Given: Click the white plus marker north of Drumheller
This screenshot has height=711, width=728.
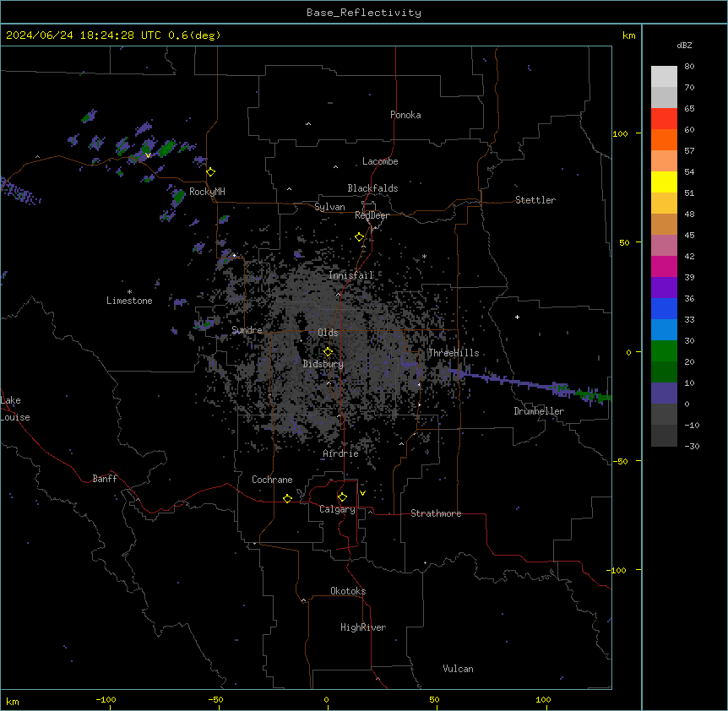Looking at the screenshot, I should [x=517, y=317].
